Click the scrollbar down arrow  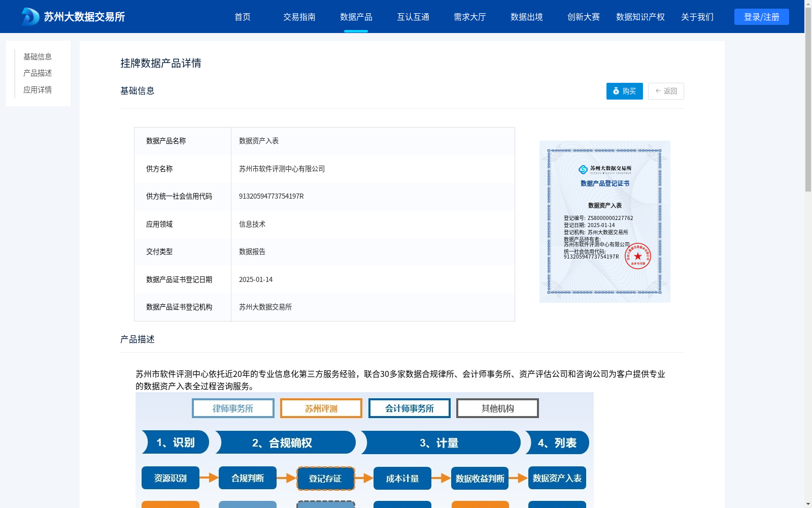click(x=808, y=504)
